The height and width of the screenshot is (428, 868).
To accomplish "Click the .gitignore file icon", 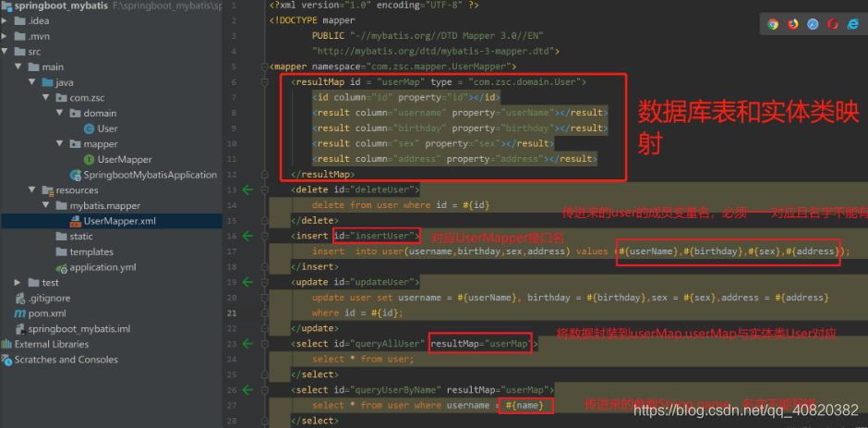I will (x=20, y=299).
